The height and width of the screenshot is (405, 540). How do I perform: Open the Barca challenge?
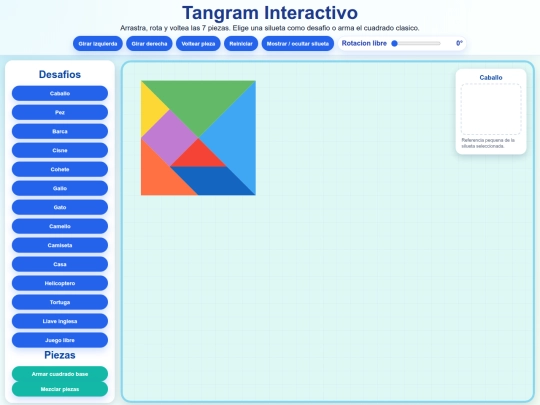pos(60,131)
